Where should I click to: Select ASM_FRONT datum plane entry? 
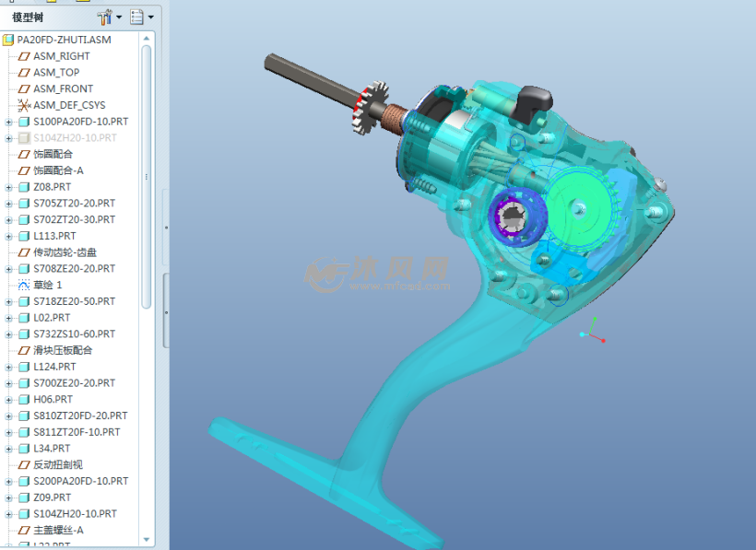click(x=63, y=89)
